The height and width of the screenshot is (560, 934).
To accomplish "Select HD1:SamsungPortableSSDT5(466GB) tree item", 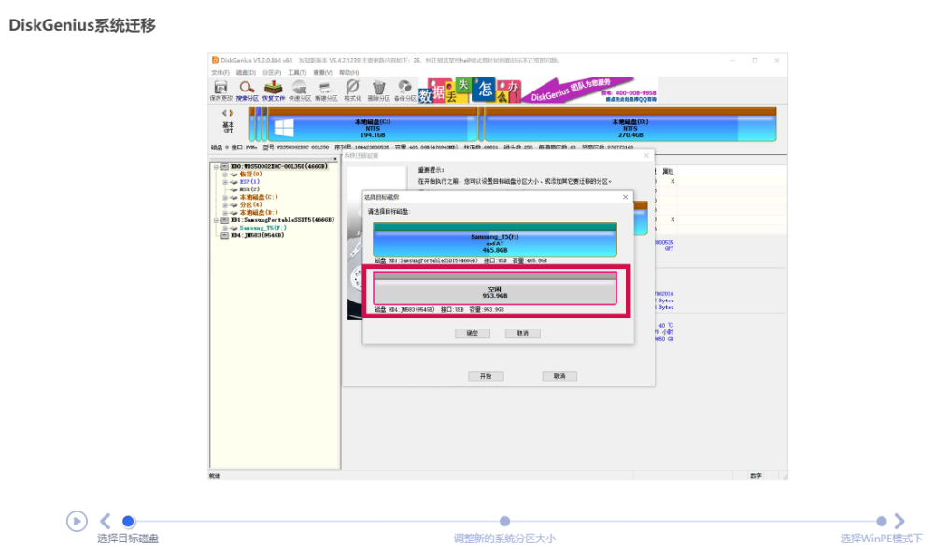I will point(282,220).
